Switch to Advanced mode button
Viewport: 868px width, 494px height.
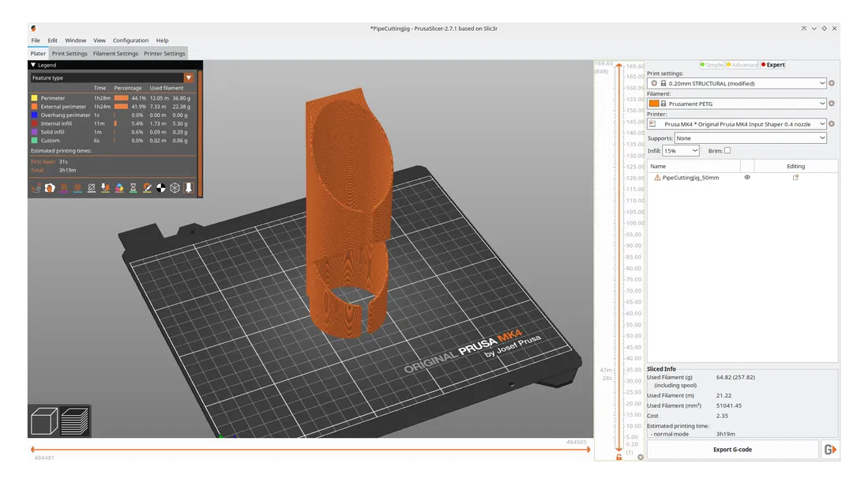click(742, 65)
